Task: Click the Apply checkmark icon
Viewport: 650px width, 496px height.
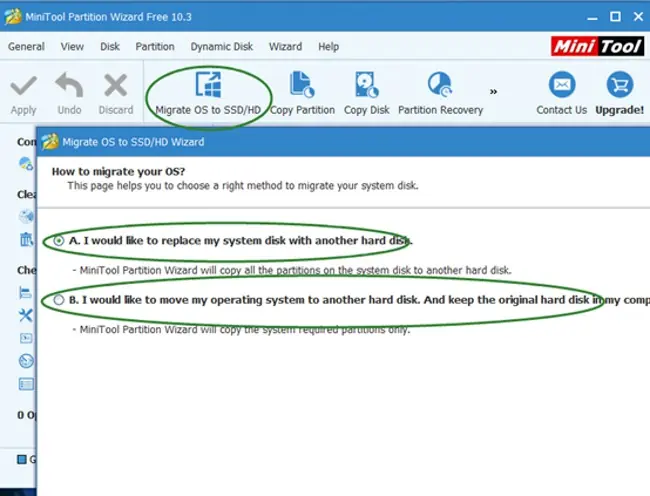Action: [x=24, y=86]
